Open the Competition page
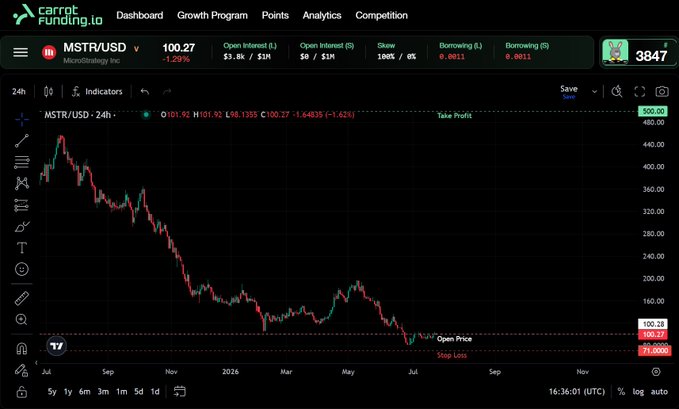This screenshot has width=679, height=409. [x=382, y=15]
